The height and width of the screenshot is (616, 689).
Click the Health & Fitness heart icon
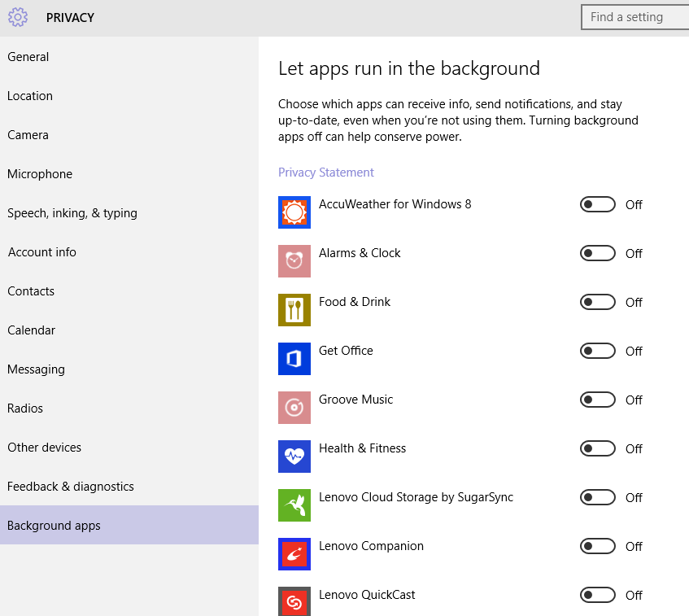coord(294,457)
